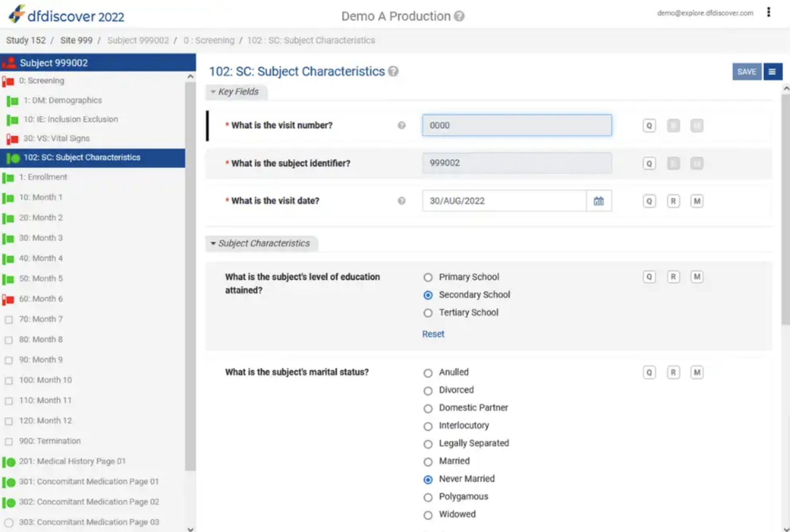Viewport: 790px width, 532px height.
Task: Open help icon beside Demo A Production
Action: point(459,16)
